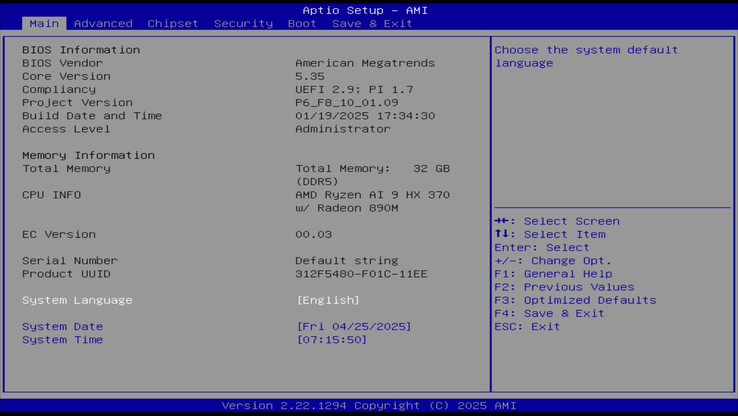Screen dimensions: 738x416
Task: Click the left-right arrows Select Screen hint
Action: tap(557, 221)
